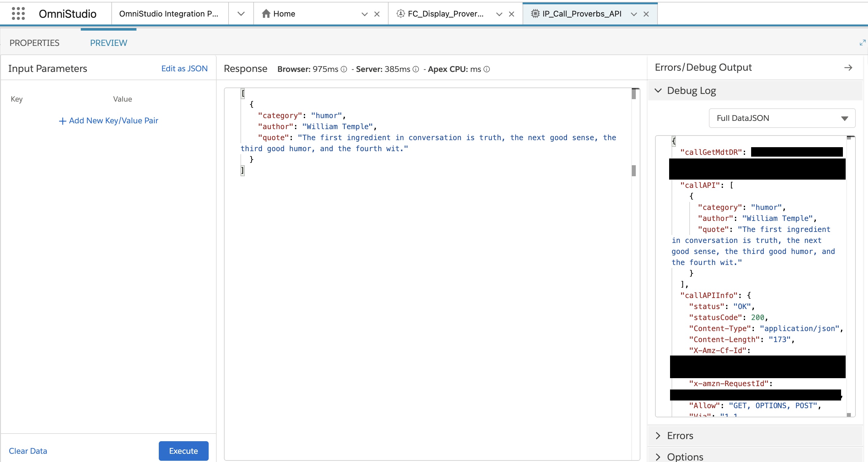Click the OmniStudio Integration P... navigation item
Image resolution: width=868 pixels, height=462 pixels.
coord(169,14)
